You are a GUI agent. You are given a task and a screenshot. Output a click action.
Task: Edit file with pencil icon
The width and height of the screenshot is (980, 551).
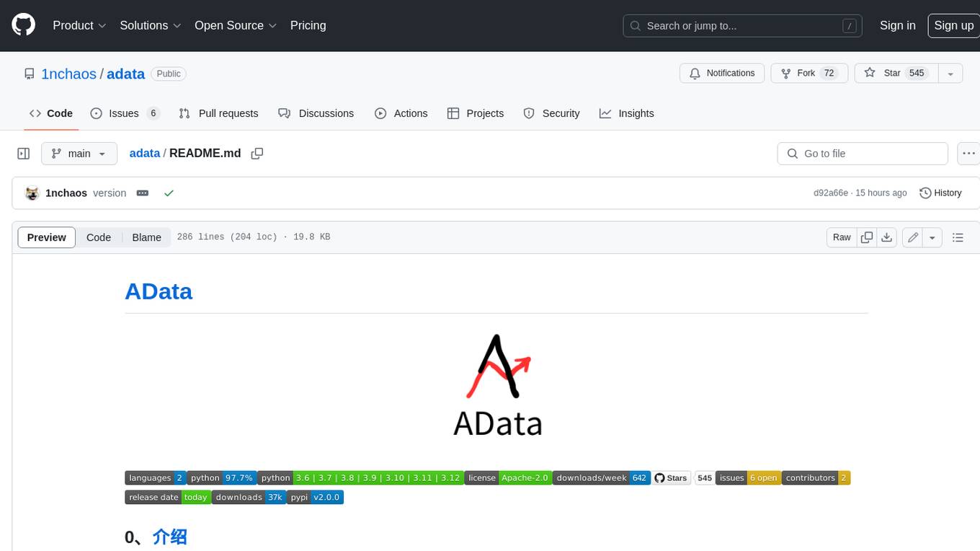point(913,237)
